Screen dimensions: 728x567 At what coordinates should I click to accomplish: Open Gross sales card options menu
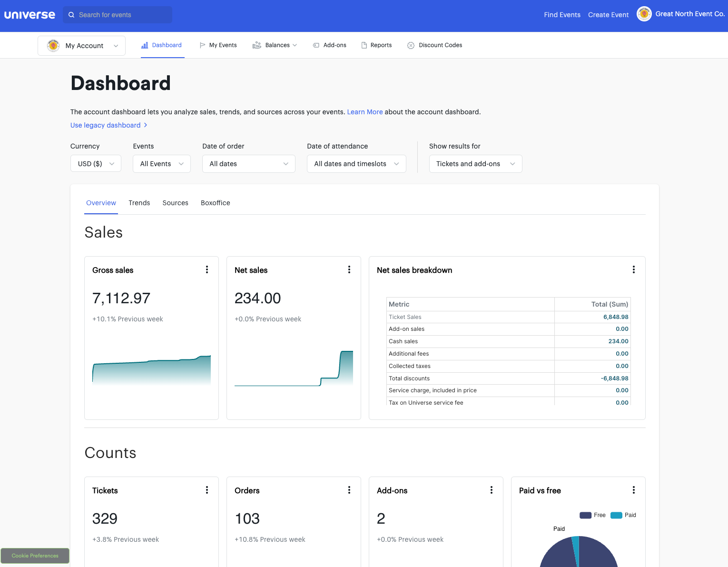pyautogui.click(x=207, y=270)
